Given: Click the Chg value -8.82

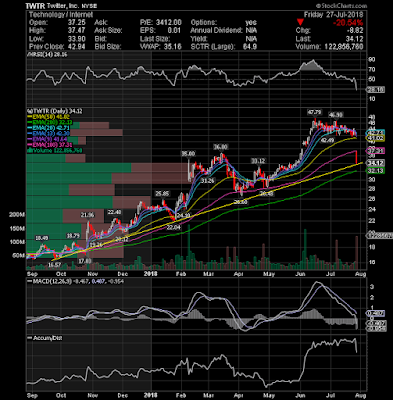Looking at the screenshot, I should pyautogui.click(x=354, y=30).
